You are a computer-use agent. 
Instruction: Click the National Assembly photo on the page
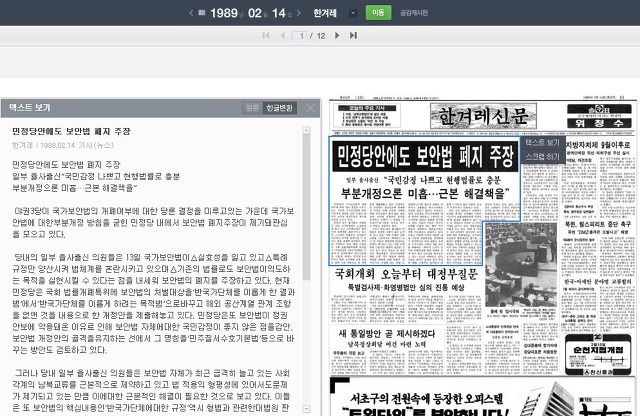pos(521,265)
